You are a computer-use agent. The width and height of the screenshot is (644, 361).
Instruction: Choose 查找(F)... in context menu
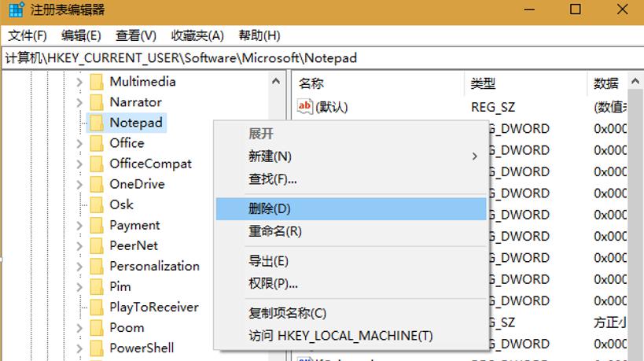point(351,179)
